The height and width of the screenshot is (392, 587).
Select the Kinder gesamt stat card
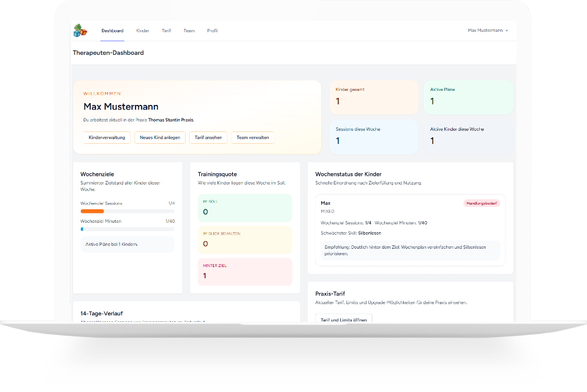[x=374, y=97]
